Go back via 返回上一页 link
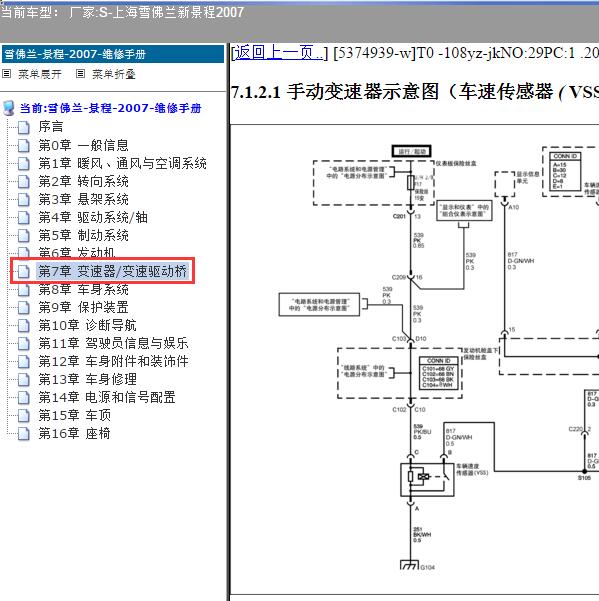The image size is (599, 601). [279, 53]
